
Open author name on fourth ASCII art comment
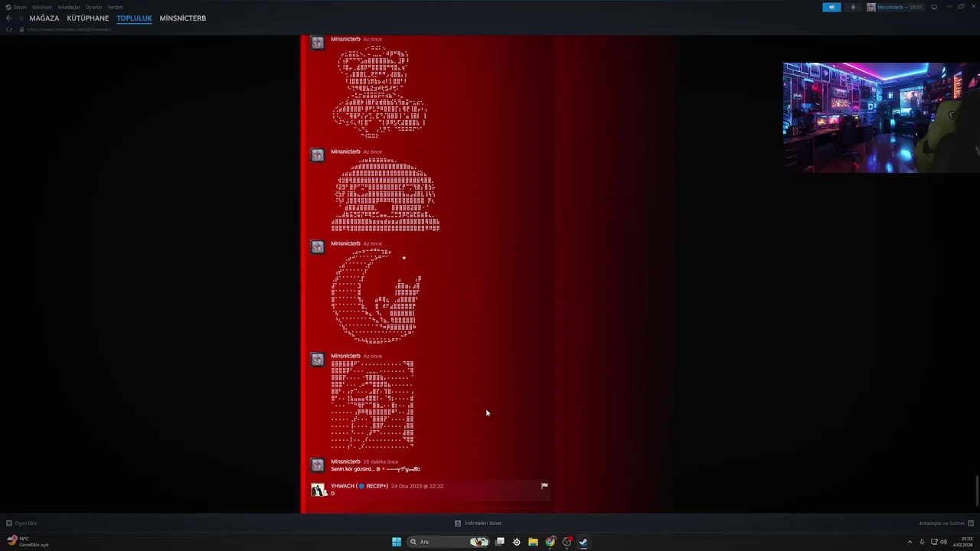click(345, 356)
